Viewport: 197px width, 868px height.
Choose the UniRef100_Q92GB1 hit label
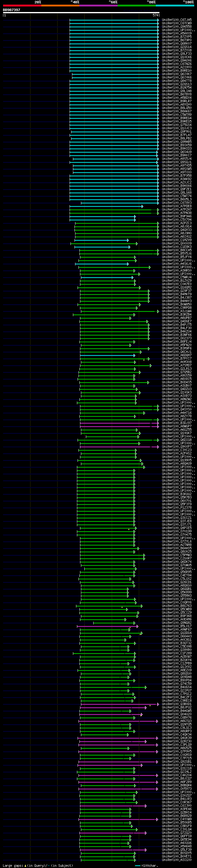click(176, 761)
